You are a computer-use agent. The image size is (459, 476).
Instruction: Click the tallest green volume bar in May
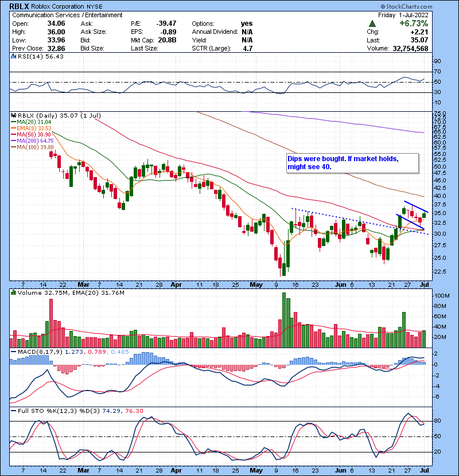coord(284,320)
